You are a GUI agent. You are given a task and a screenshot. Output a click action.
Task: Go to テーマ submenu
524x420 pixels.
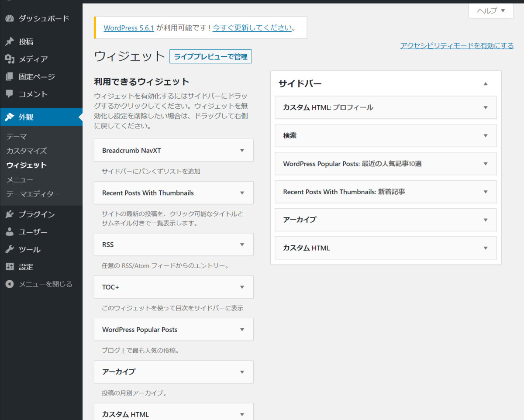pyautogui.click(x=17, y=137)
